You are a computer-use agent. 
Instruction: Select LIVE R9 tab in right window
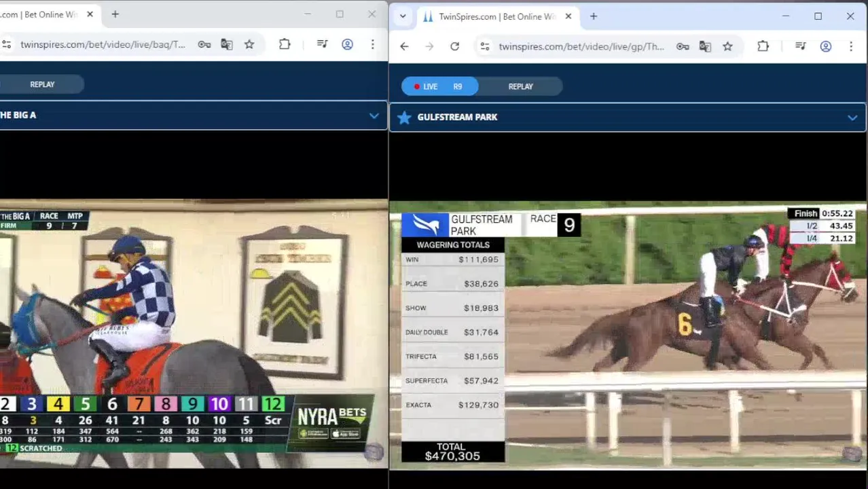(x=440, y=86)
